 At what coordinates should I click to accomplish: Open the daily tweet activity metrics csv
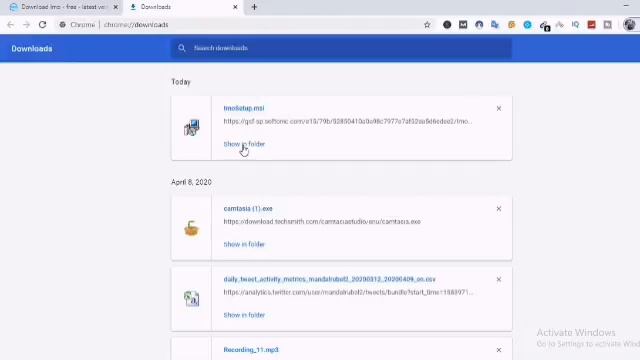pyautogui.click(x=329, y=279)
